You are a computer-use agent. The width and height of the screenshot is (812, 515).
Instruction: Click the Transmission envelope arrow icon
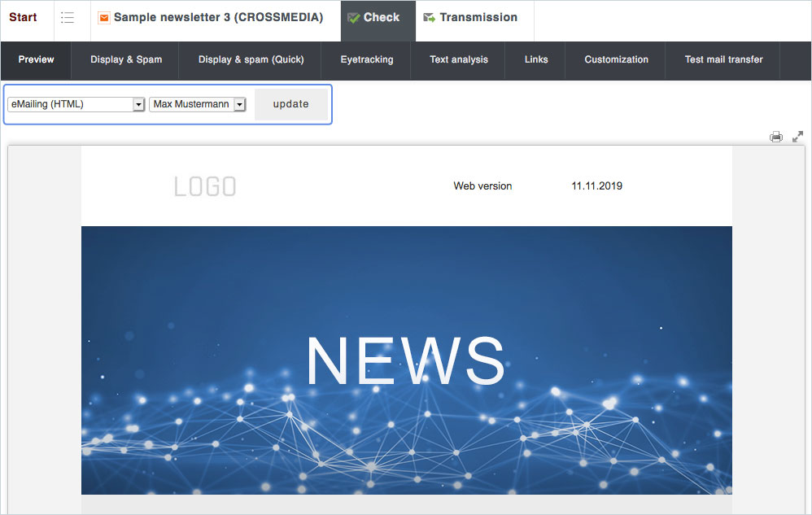429,18
